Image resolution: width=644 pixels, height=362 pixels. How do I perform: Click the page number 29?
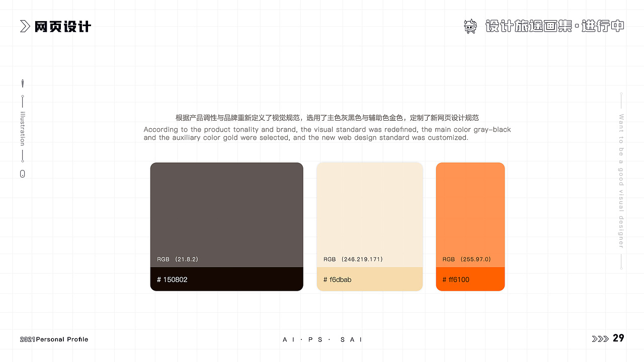(x=618, y=338)
